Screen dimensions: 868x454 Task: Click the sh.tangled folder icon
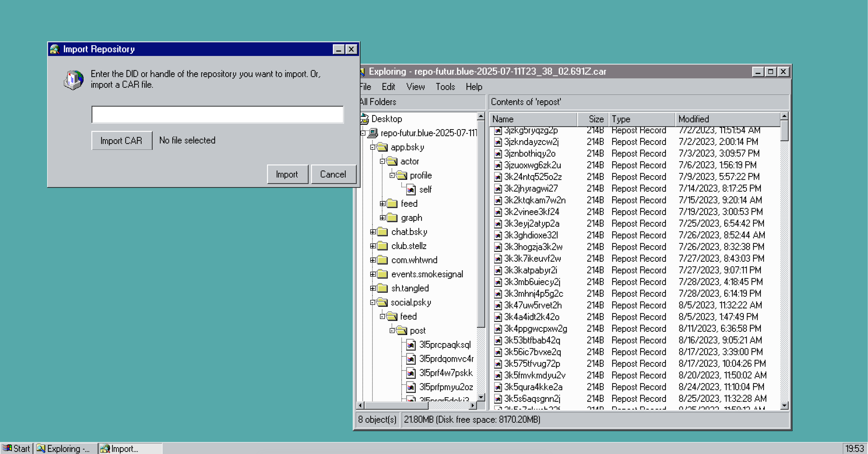click(x=382, y=288)
